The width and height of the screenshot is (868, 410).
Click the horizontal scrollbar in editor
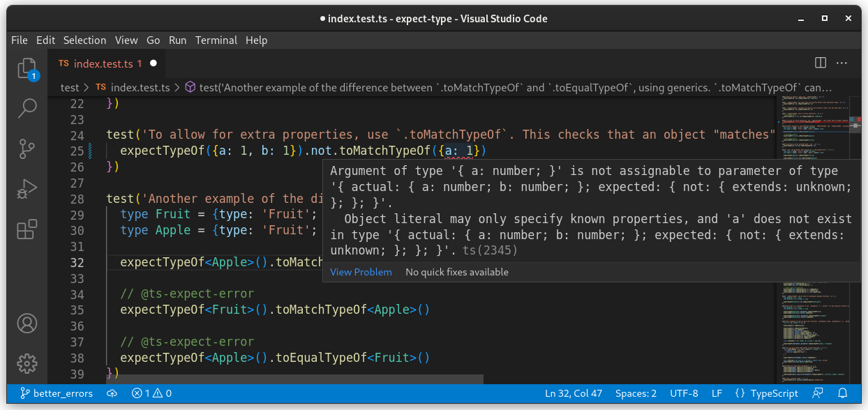tap(294, 379)
